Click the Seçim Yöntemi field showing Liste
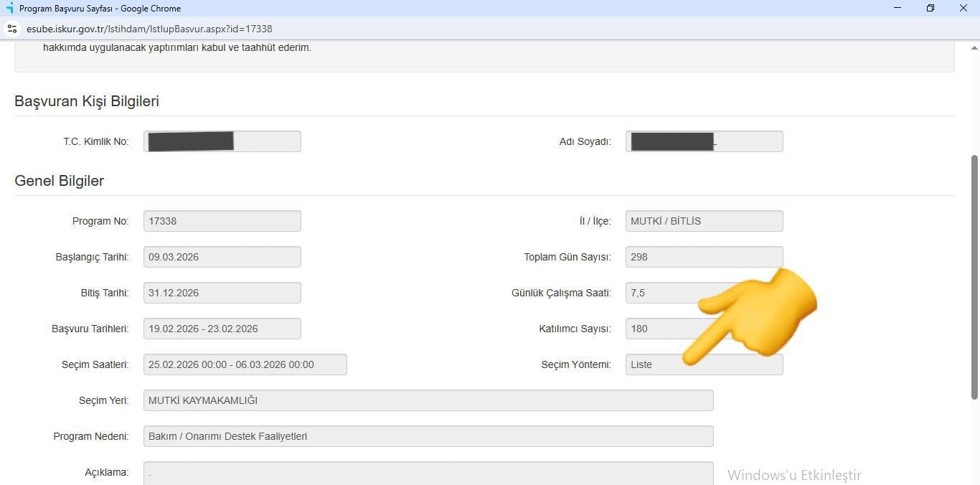This screenshot has width=980, height=485. click(660, 364)
